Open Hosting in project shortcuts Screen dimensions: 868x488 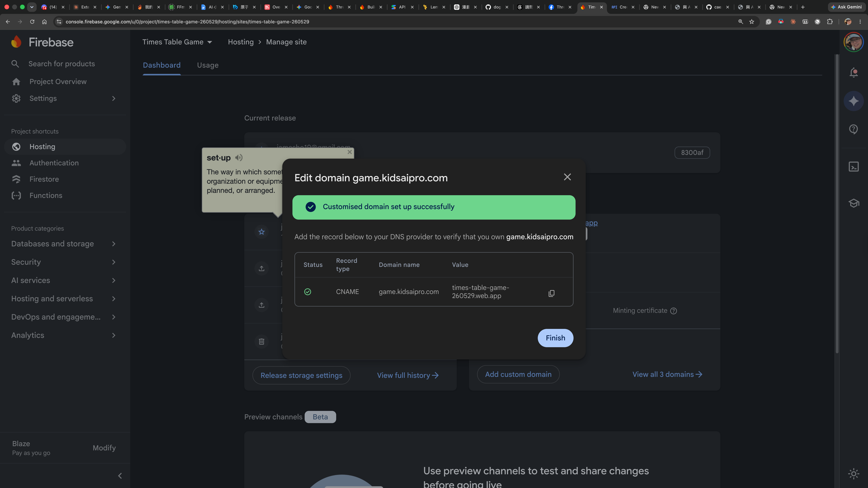click(x=65, y=147)
